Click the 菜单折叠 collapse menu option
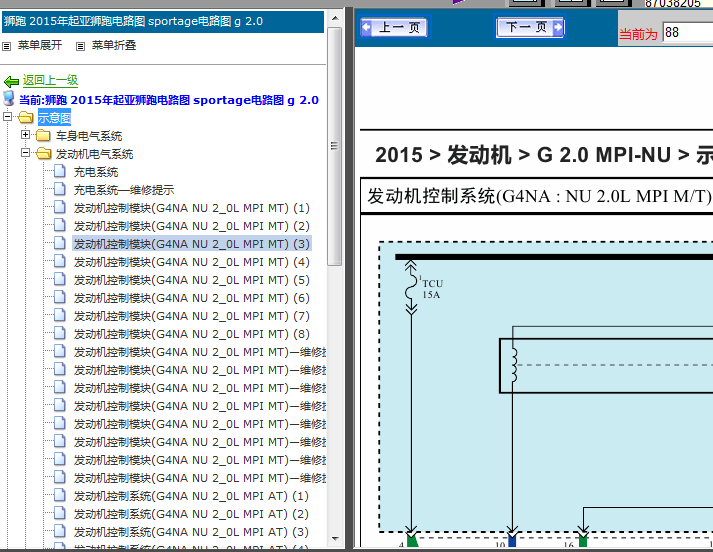Image resolution: width=713 pixels, height=552 pixels. pos(114,45)
